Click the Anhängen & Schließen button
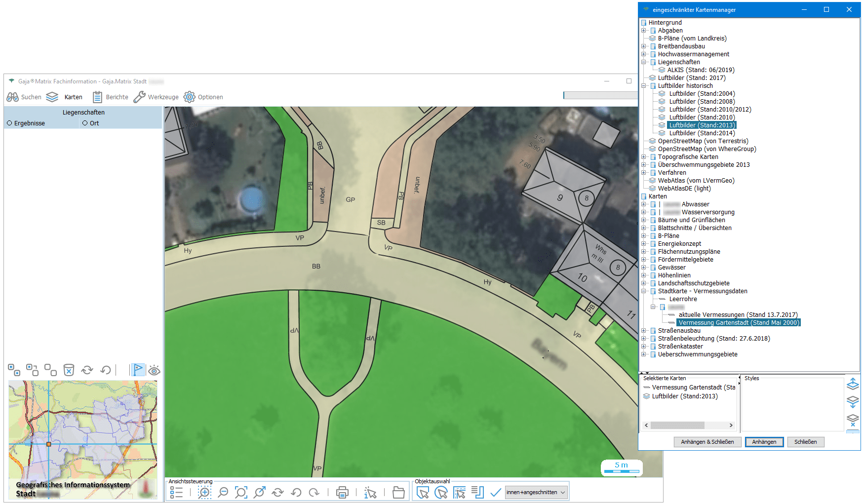863x504 pixels. pos(707,442)
